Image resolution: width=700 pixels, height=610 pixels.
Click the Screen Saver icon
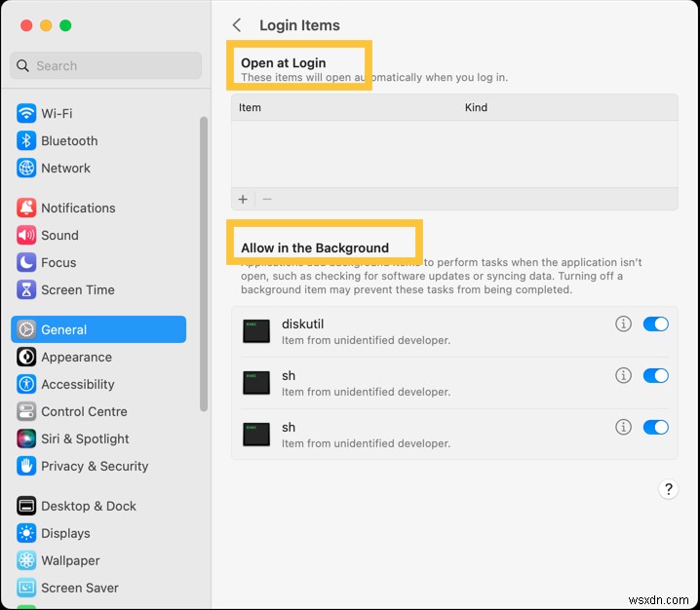(26, 588)
